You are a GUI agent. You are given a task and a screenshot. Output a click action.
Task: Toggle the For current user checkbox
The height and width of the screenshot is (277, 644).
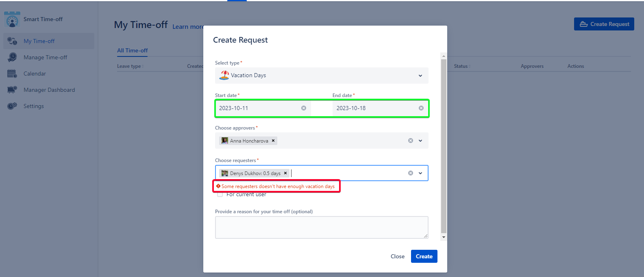coord(220,195)
